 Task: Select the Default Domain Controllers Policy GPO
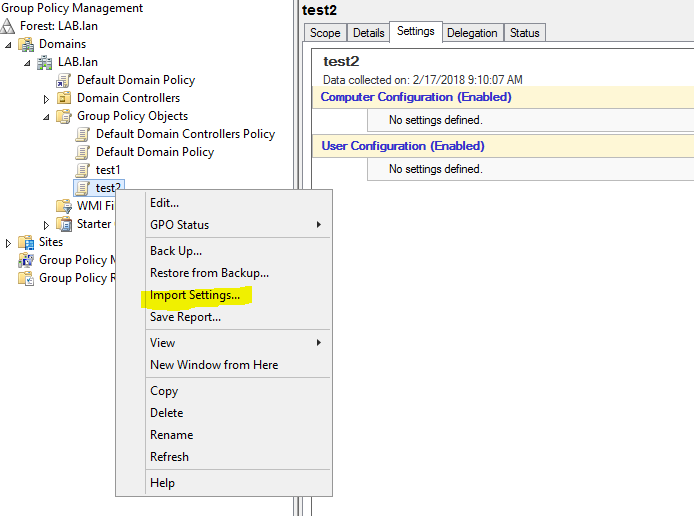tap(185, 134)
